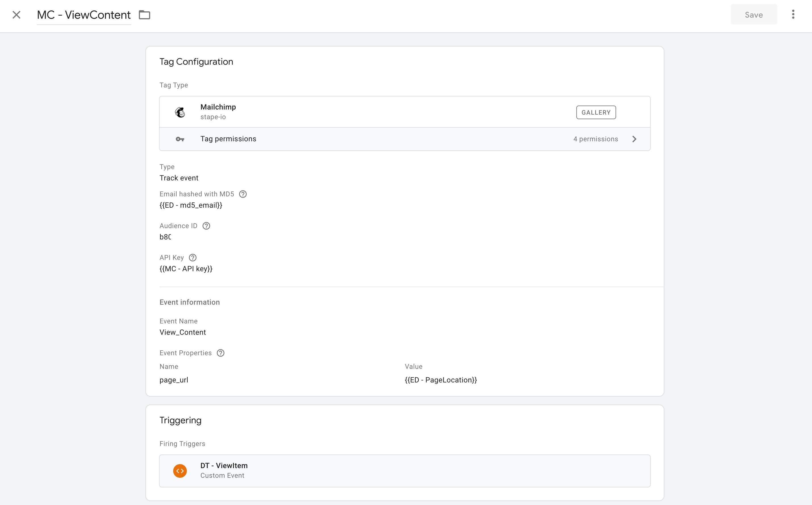Click the key icon next to Tag permissions
The image size is (812, 505).
180,139
